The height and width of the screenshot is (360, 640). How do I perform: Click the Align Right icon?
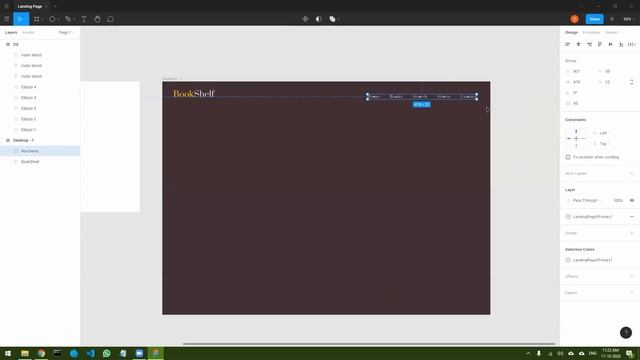point(589,44)
